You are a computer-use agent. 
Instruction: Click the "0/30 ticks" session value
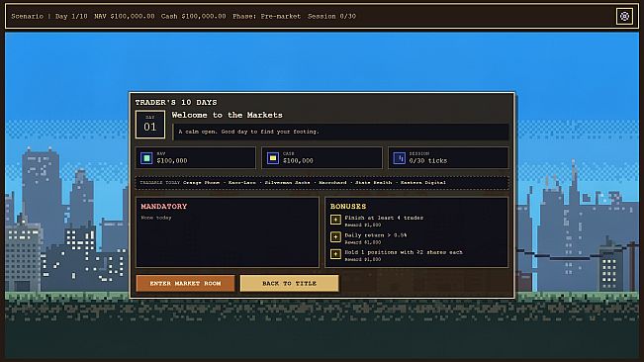[x=428, y=160]
